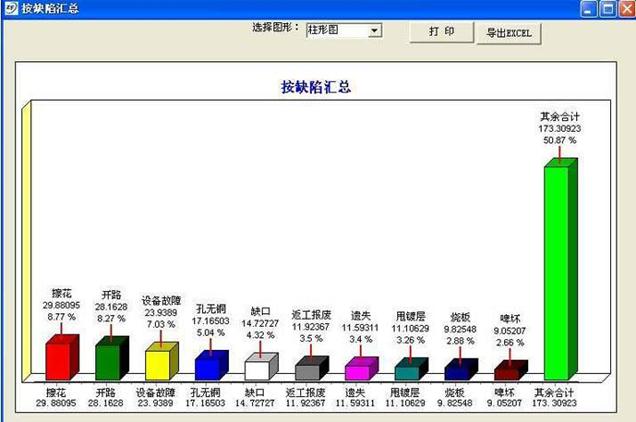Select the gray 返工报废 bar

point(308,371)
